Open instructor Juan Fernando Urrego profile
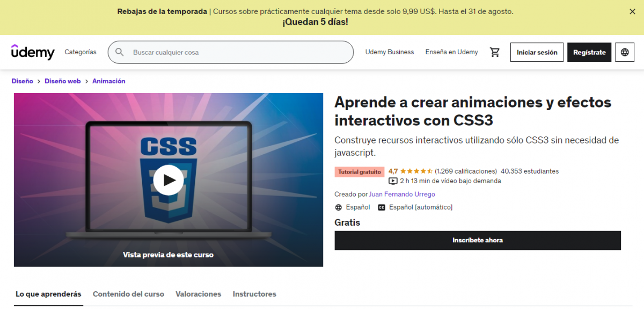 [402, 195]
